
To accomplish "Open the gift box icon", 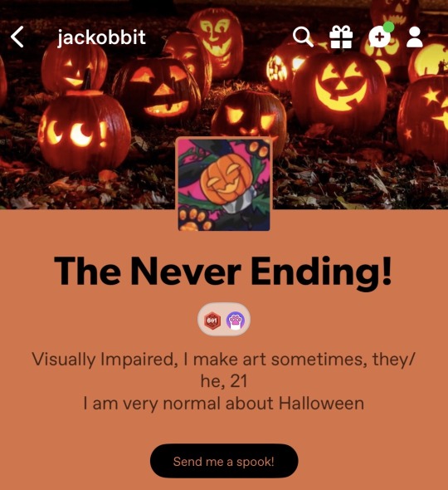I will pos(341,37).
